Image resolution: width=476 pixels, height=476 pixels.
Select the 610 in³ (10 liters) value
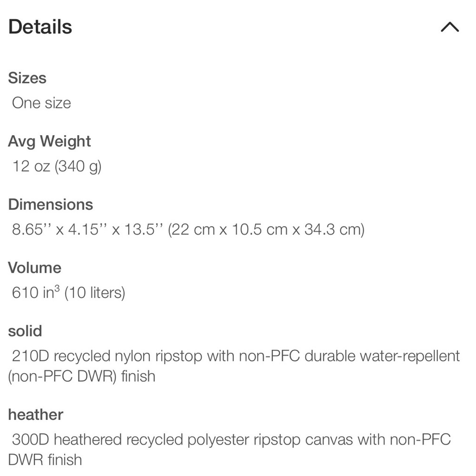(68, 293)
